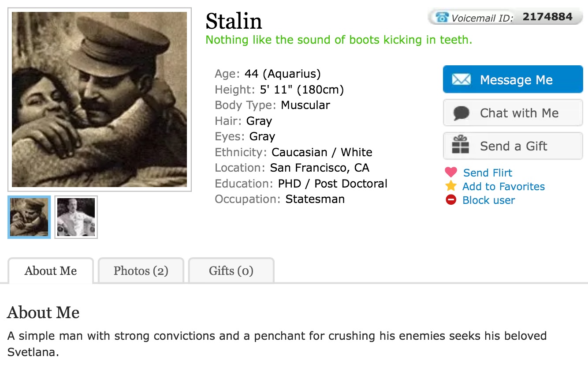Click the large main profile photo
The width and height of the screenshot is (588, 368).
click(100, 100)
